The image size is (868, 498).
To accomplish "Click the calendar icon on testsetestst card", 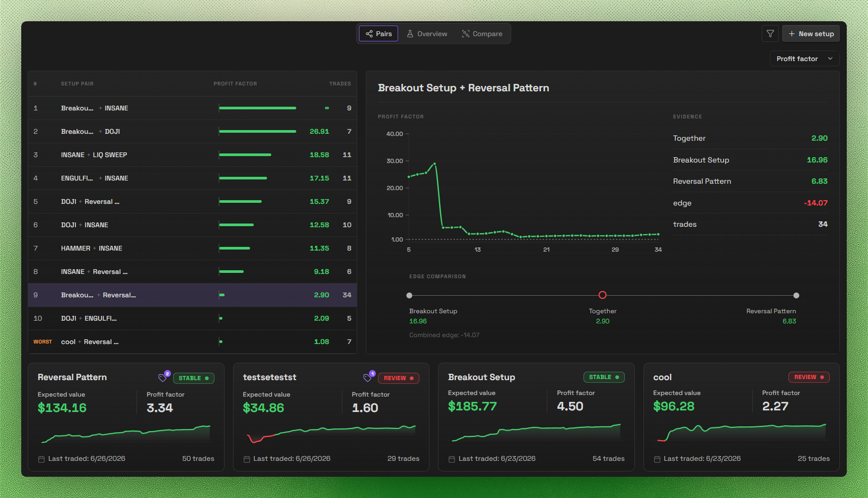I will coord(247,459).
